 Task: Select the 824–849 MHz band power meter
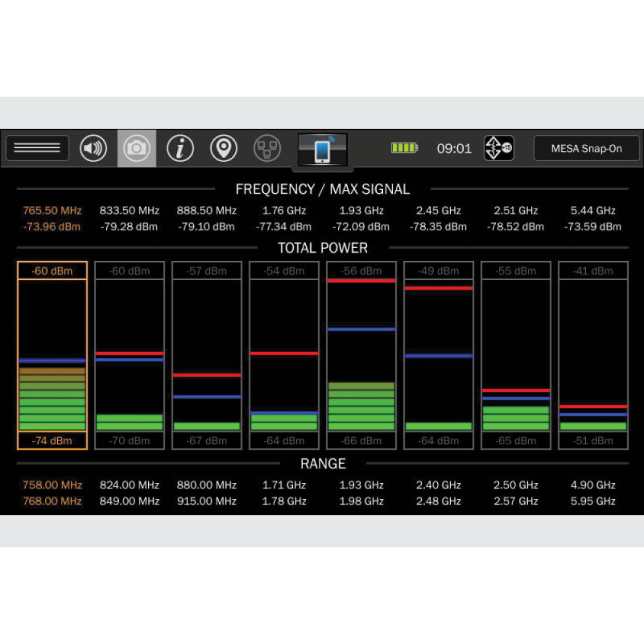coord(130,355)
